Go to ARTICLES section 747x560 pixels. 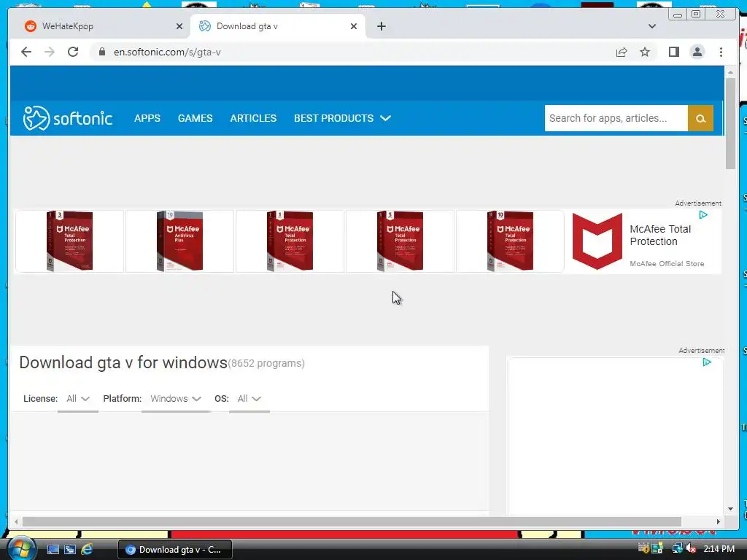click(x=253, y=118)
